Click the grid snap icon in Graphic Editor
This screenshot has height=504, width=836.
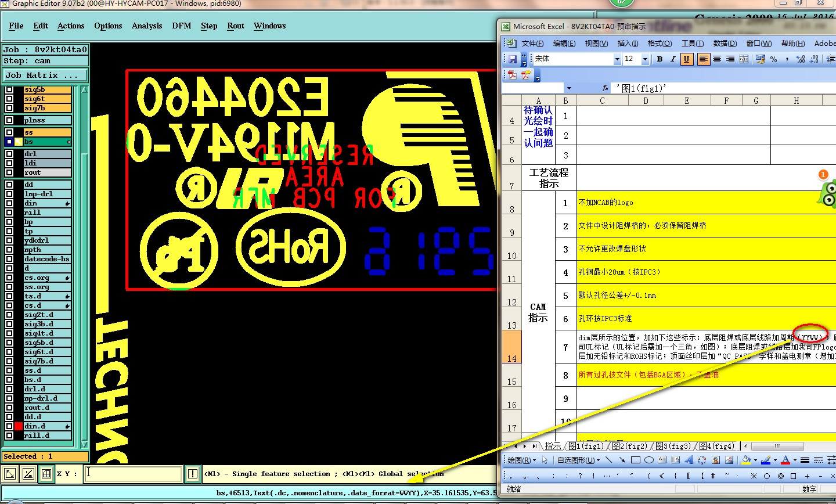[x=46, y=474]
